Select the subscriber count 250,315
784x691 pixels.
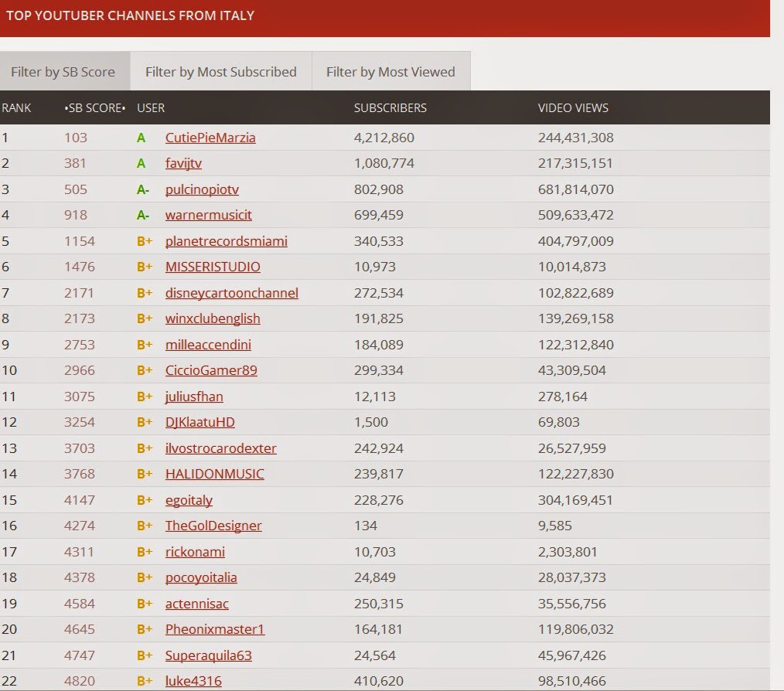click(x=379, y=604)
